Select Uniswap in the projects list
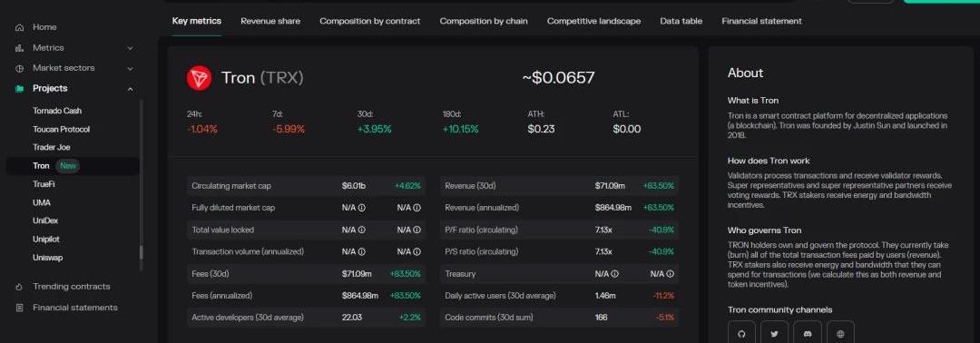 tap(47, 258)
